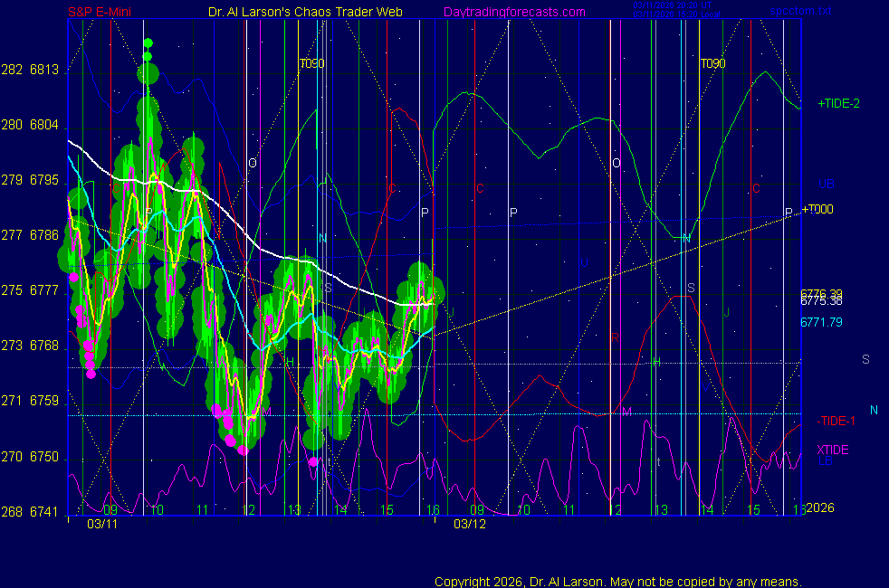Click the magenta XTIDE legend label

[833, 450]
